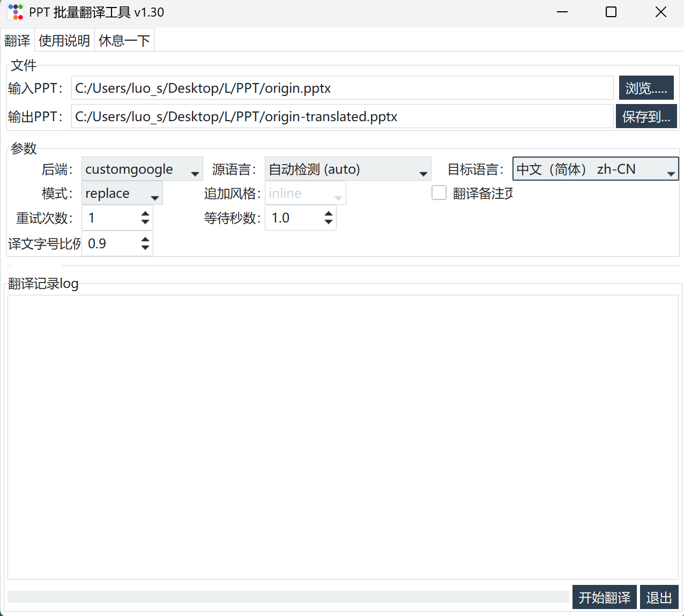Decrease the 等待秒数 wait seconds

(329, 222)
